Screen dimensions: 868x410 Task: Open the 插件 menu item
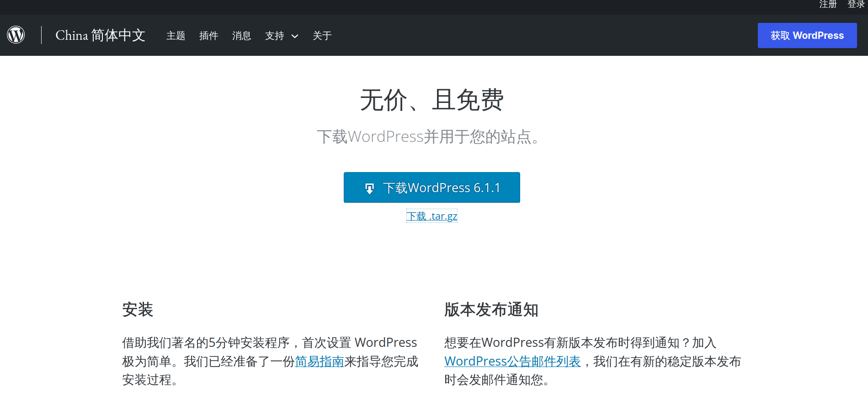208,35
